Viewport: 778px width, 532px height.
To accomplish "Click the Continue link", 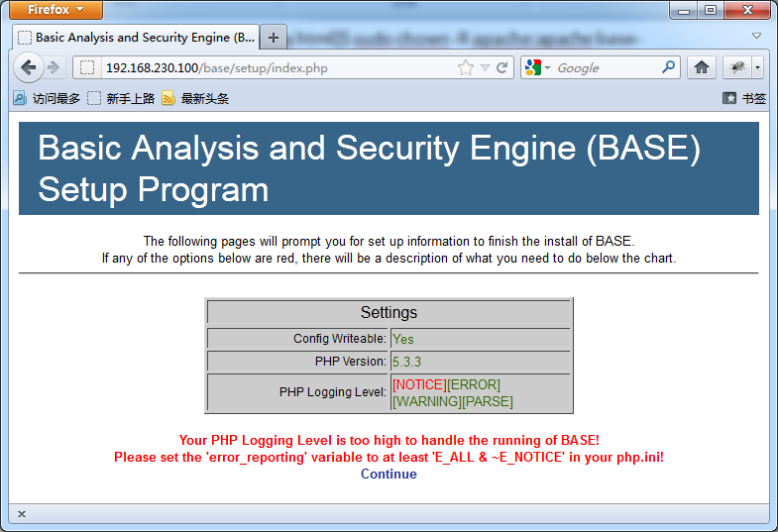I will point(389,474).
